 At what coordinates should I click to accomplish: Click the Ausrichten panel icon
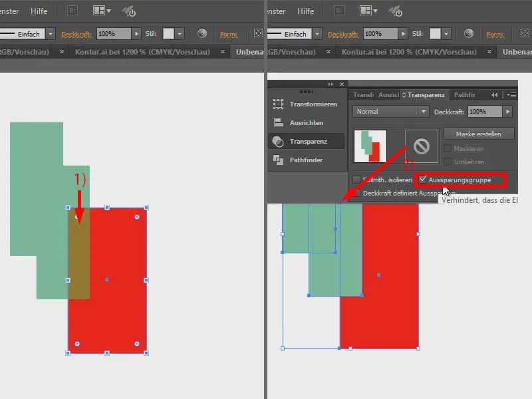[x=278, y=122]
